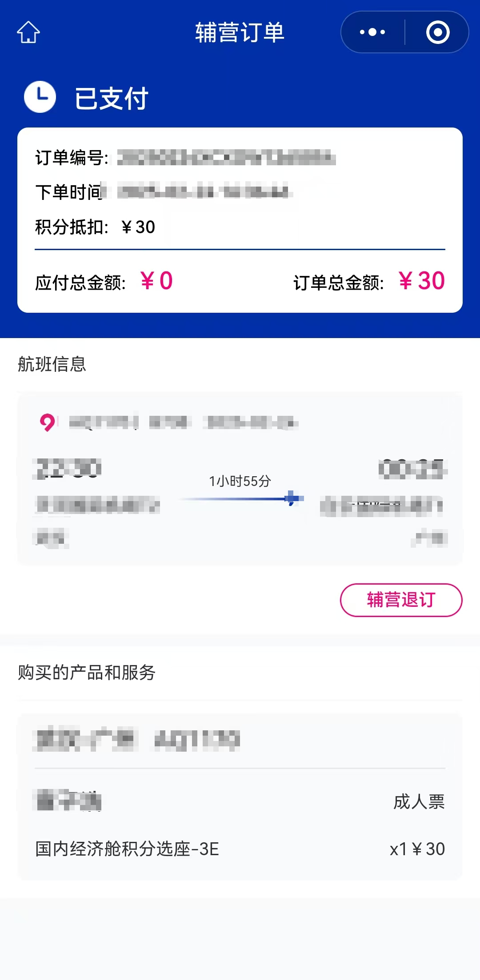Screen dimensions: 480x980
Task: Close mini program via circle target icon
Action: (x=438, y=32)
